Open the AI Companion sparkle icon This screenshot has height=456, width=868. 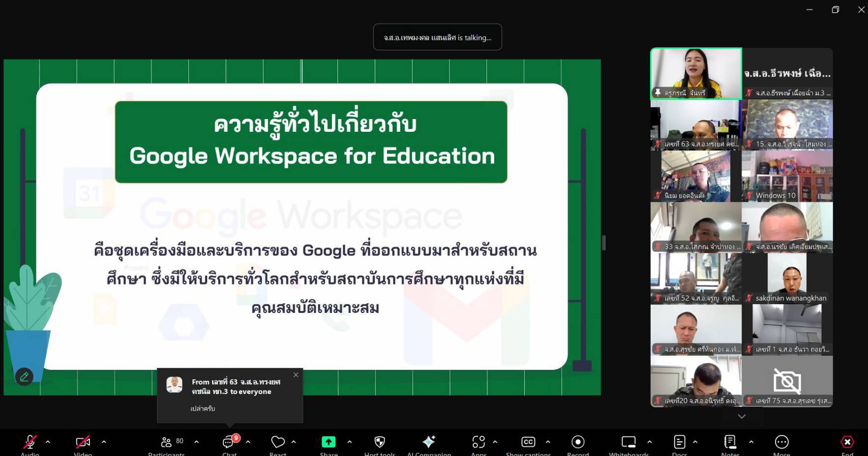[429, 442]
